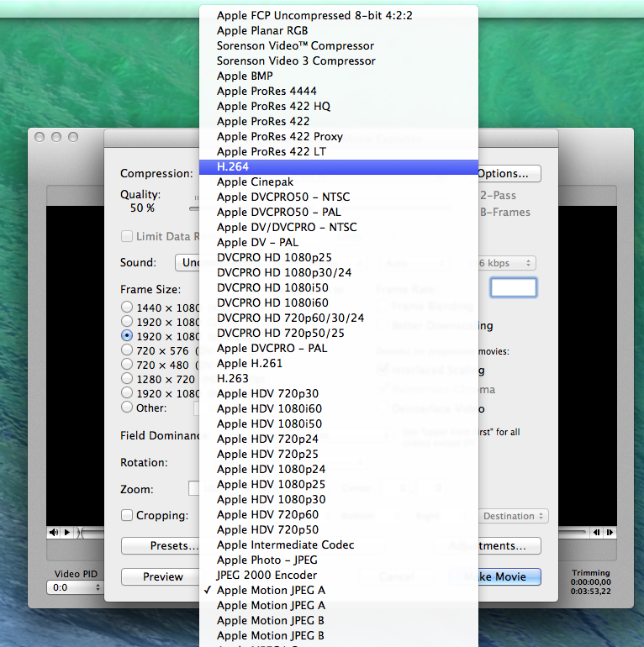Choose Apple Cinepak codec

tap(339, 181)
